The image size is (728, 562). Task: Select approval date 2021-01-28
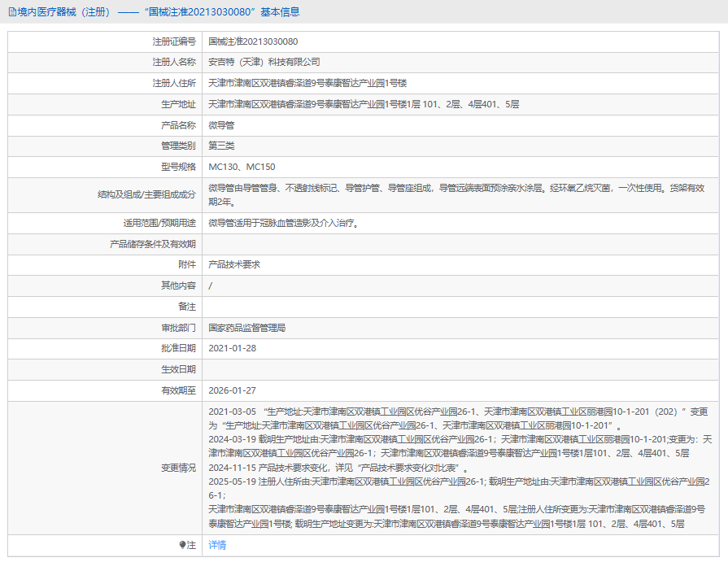coord(233,348)
